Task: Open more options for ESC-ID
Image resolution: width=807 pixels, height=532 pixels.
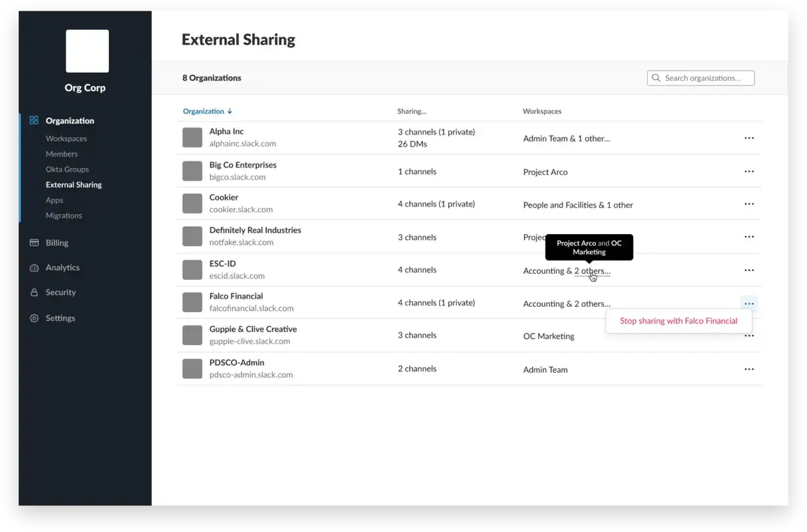Action: click(749, 270)
